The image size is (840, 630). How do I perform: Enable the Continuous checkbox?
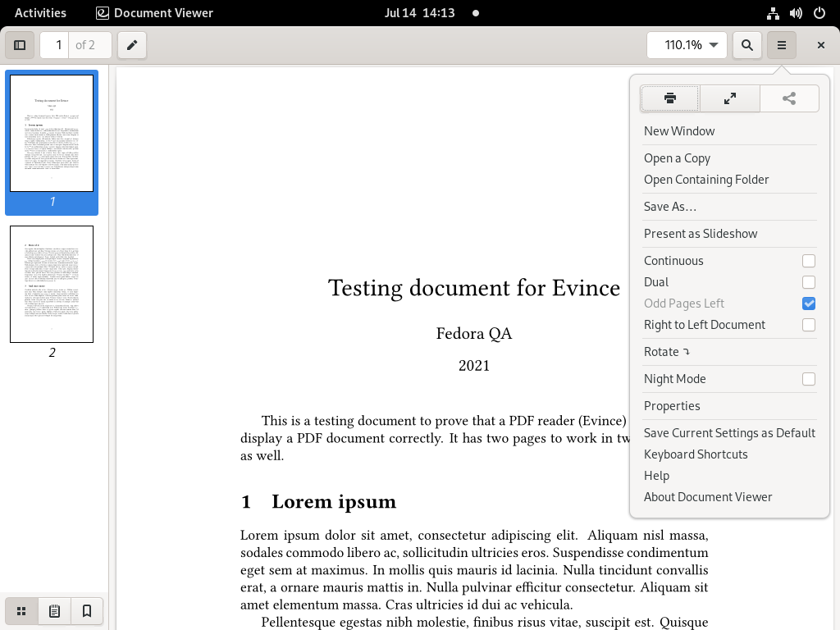click(x=809, y=261)
